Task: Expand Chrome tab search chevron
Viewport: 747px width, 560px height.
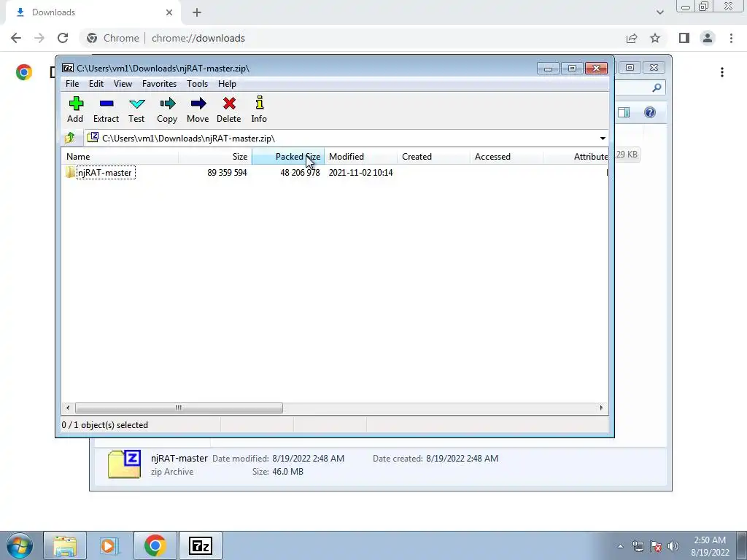Action: pos(659,12)
